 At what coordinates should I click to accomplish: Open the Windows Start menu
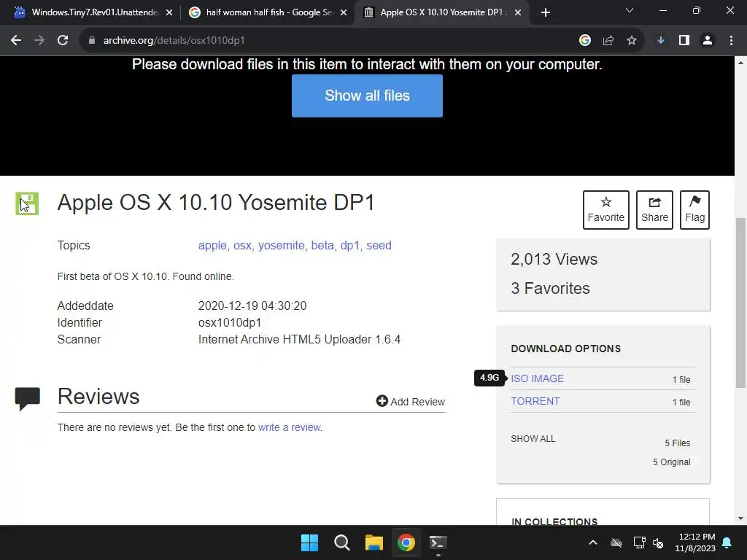[309, 542]
